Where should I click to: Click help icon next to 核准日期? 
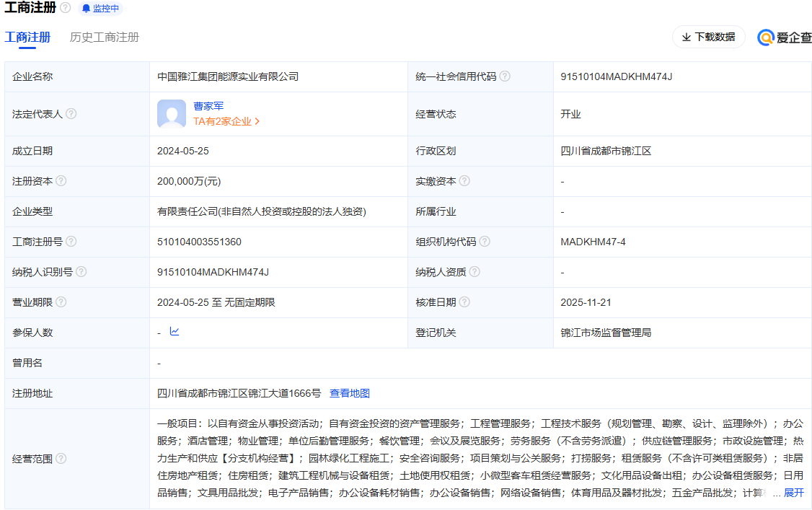pyautogui.click(x=464, y=302)
